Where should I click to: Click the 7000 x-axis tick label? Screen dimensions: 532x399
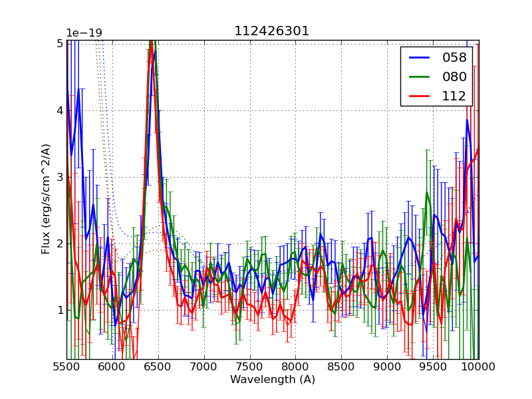204,366
